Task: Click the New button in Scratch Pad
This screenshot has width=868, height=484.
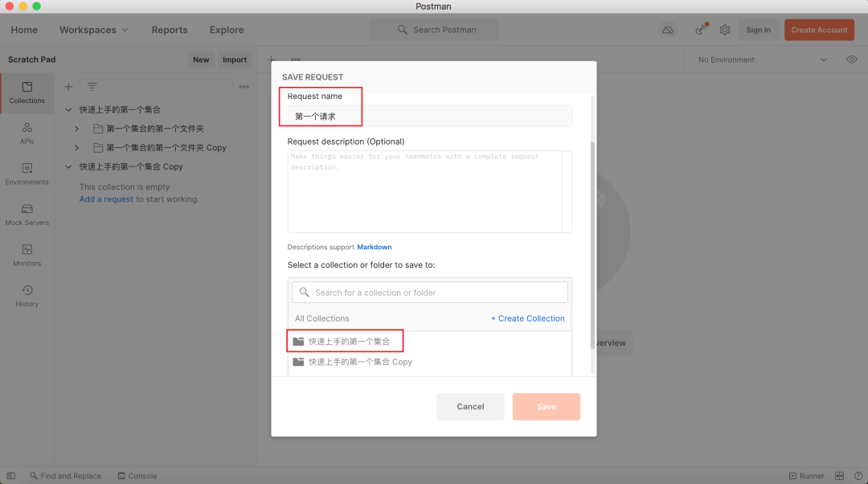Action: click(x=201, y=59)
